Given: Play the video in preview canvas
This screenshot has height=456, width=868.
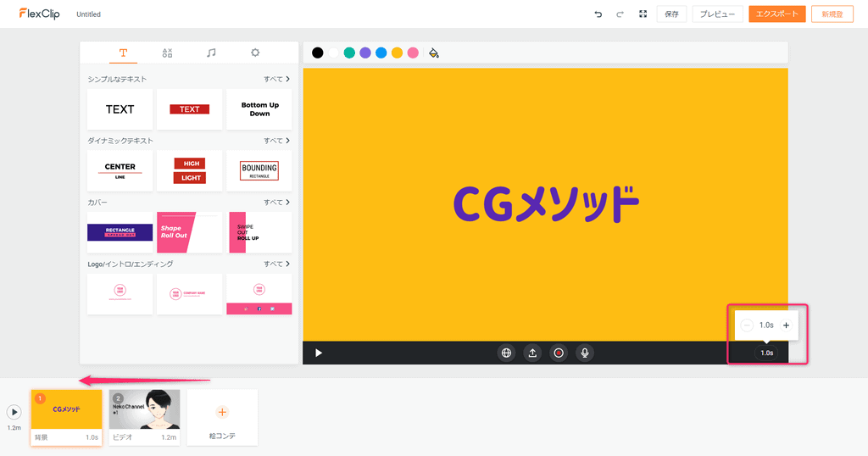Looking at the screenshot, I should tap(319, 353).
